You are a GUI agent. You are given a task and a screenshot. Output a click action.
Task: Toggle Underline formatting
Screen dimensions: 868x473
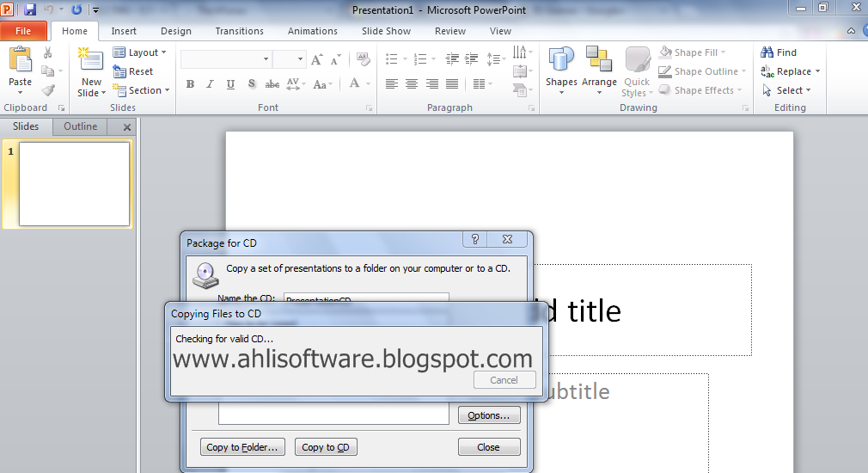230,84
